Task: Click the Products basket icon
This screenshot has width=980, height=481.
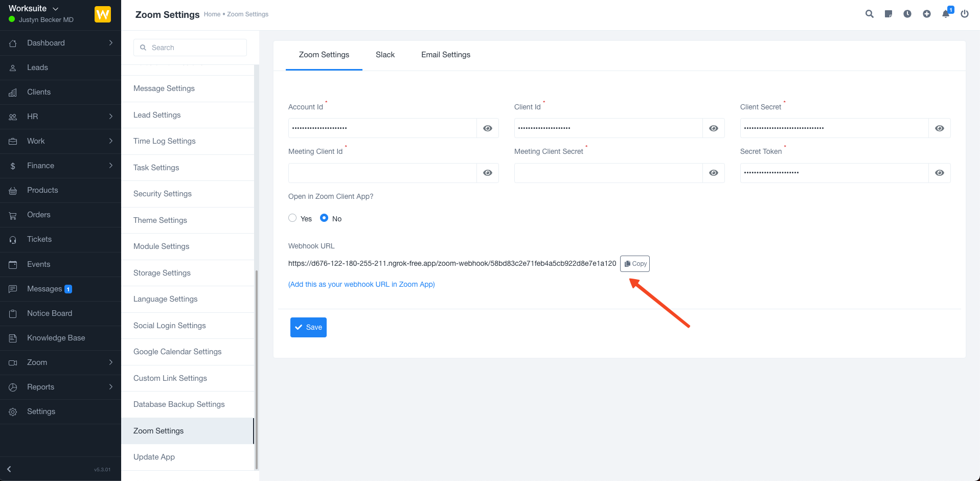Action: pos(13,191)
